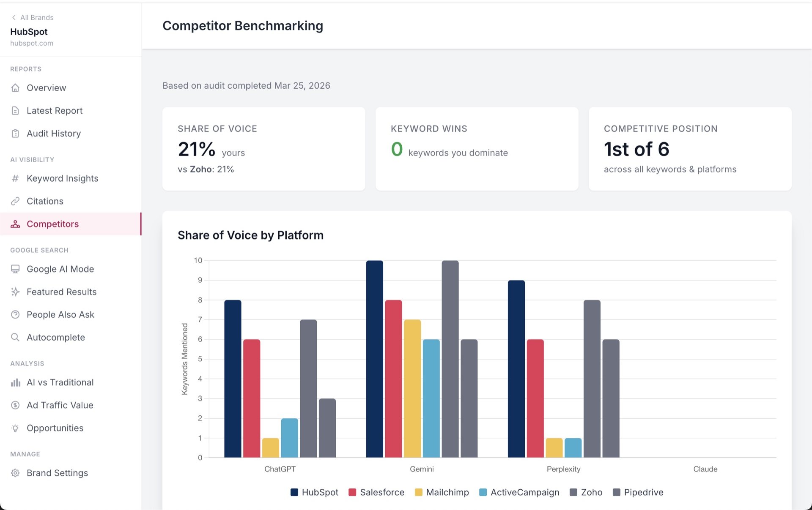Open Brand Settings
The height and width of the screenshot is (510, 812).
[x=71, y=473]
